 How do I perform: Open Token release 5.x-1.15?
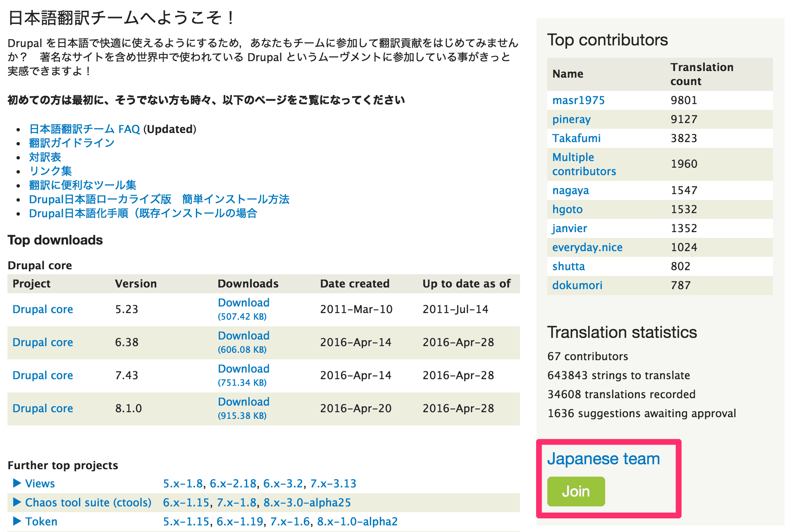186,521
